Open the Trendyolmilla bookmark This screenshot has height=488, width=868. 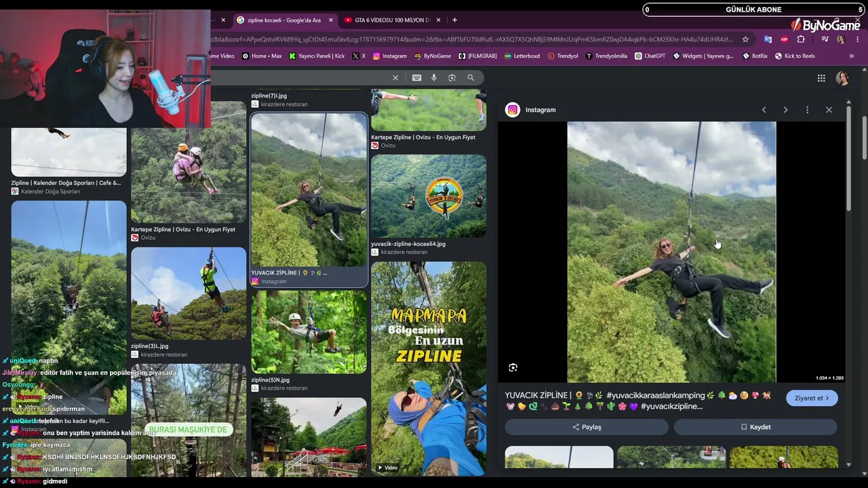(607, 56)
